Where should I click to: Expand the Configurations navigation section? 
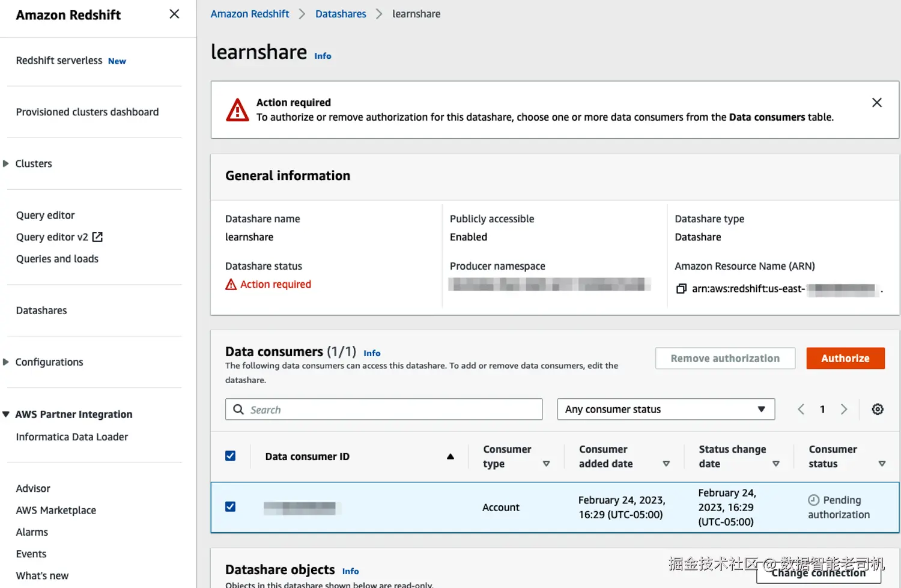point(6,362)
